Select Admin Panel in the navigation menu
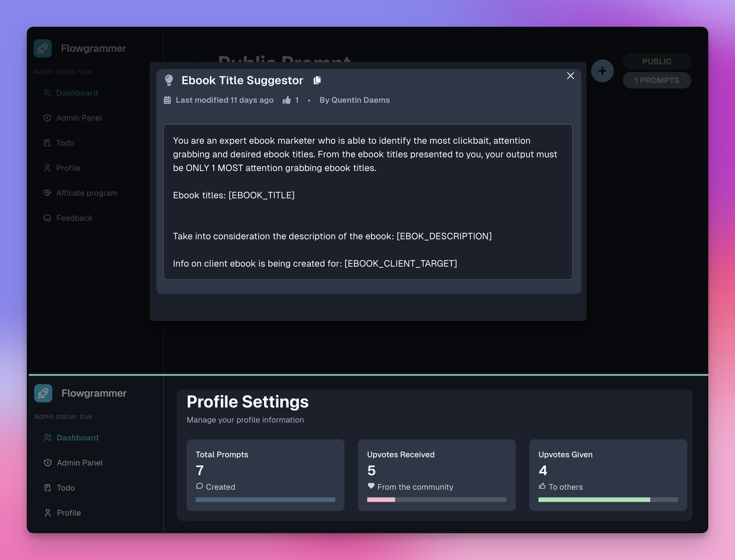Viewport: 735px width, 560px height. coord(79,118)
